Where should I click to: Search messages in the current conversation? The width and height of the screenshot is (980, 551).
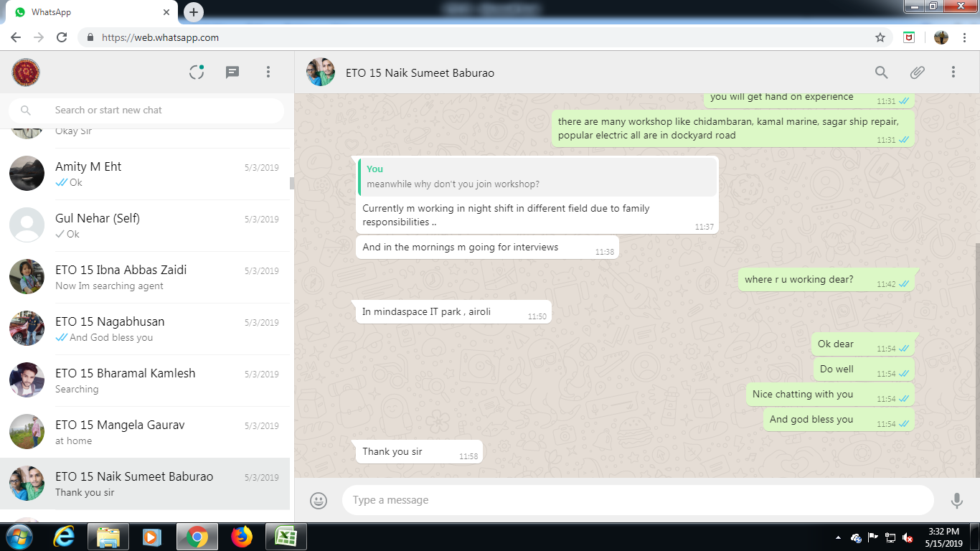(881, 72)
